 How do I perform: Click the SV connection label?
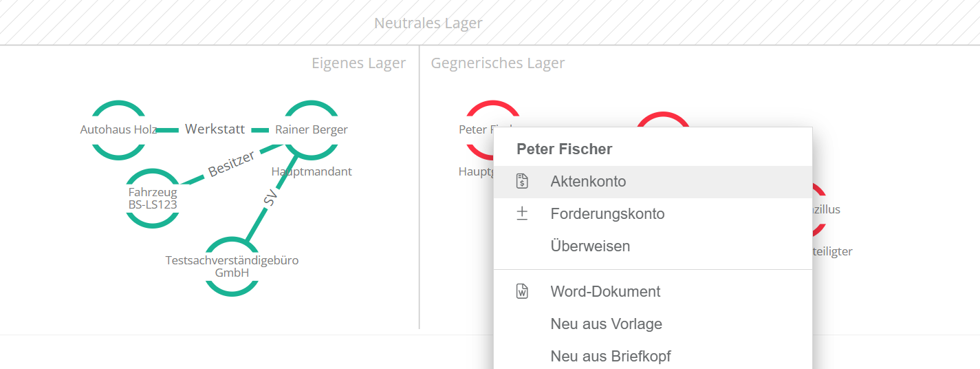(x=270, y=198)
